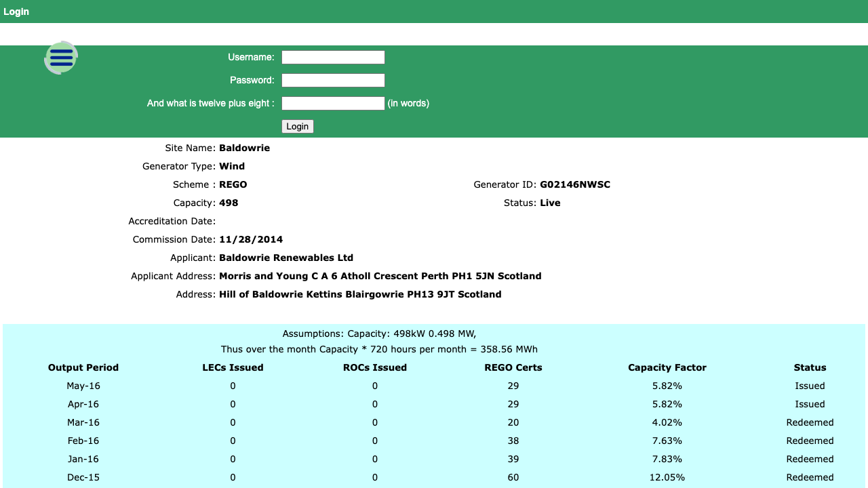
Task: Select the Capacity Factor column header
Action: [667, 367]
